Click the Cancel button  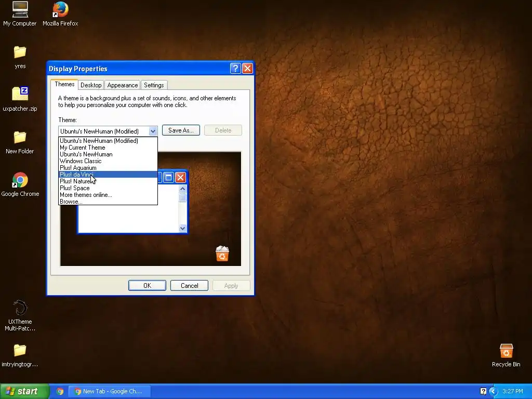tap(189, 286)
